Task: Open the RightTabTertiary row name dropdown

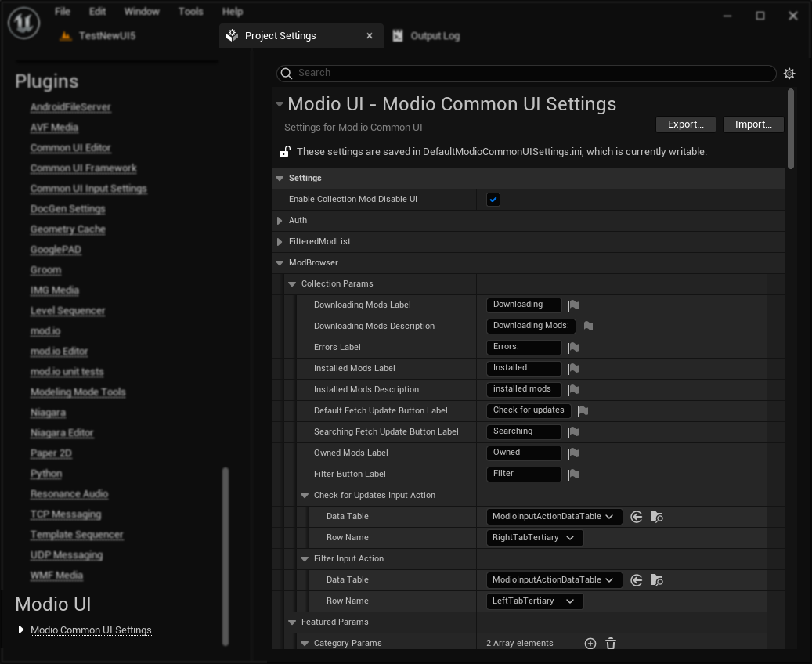Action: pos(535,538)
